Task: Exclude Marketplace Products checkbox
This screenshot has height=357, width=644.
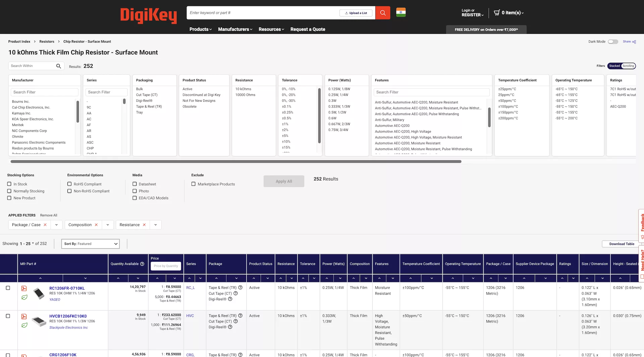Action: tap(194, 184)
